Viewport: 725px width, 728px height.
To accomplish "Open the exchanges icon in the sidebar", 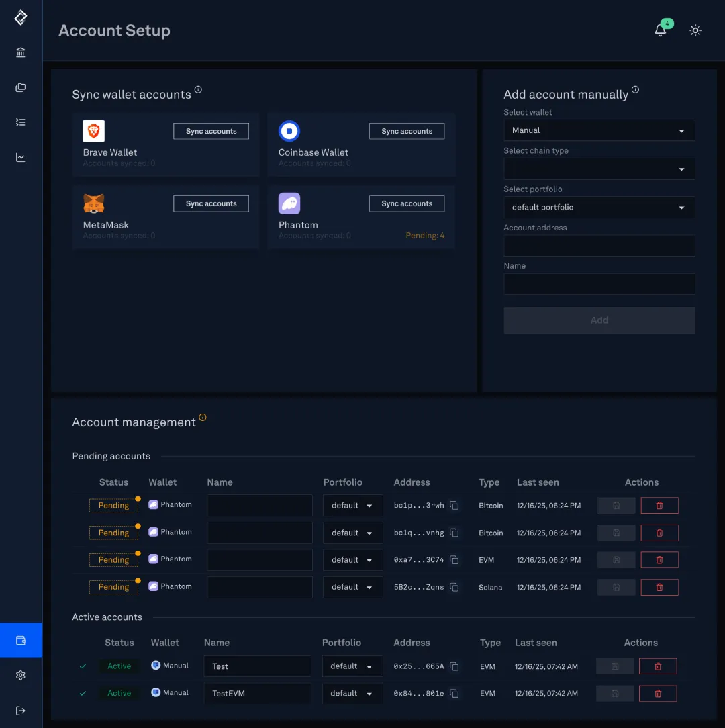I will [20, 52].
